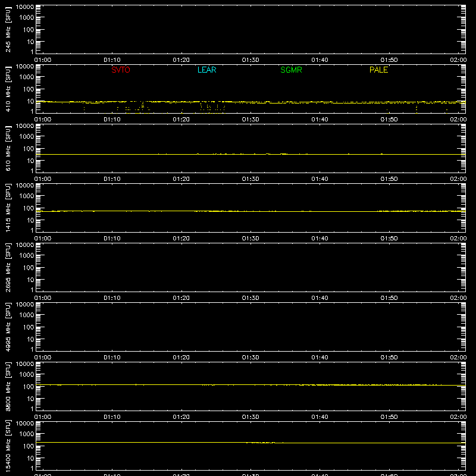Screen dimensions: 476x476
Task: Click the "610 MHz [SFU]" axis title
Action: 8,149
